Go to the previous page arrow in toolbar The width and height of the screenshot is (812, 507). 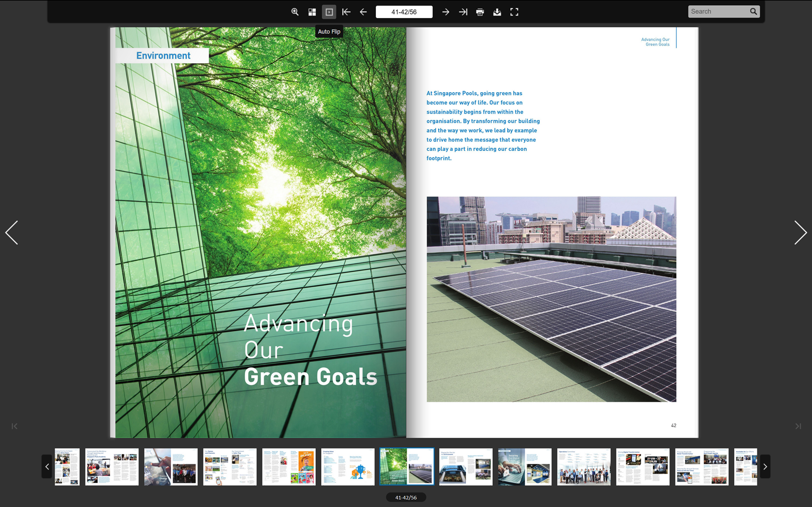tap(364, 12)
